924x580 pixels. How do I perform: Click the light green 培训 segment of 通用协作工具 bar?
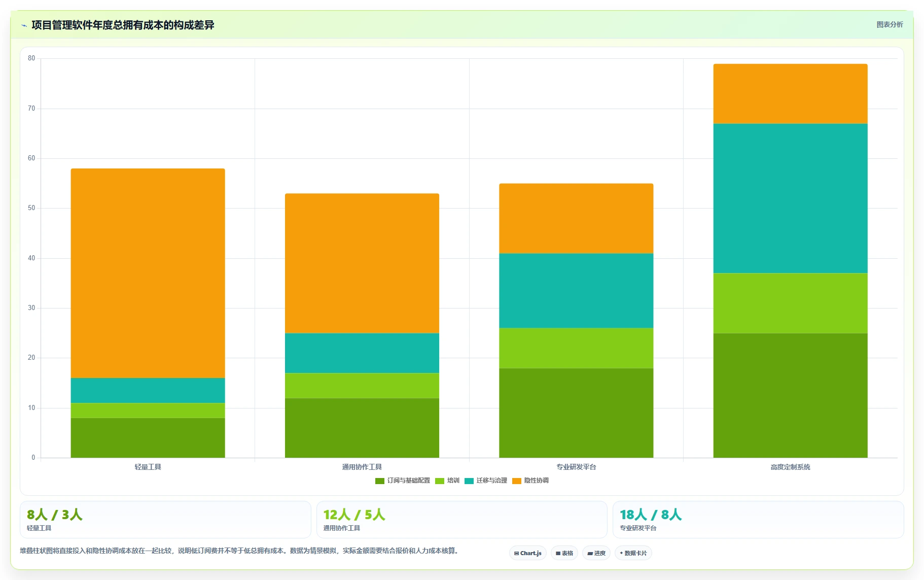tap(362, 386)
